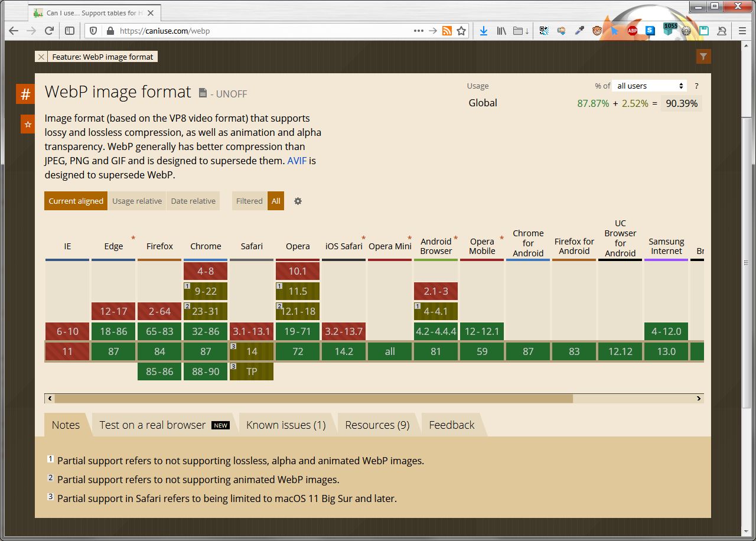
Task: Open the Known issues (1) tab
Action: pyautogui.click(x=286, y=425)
